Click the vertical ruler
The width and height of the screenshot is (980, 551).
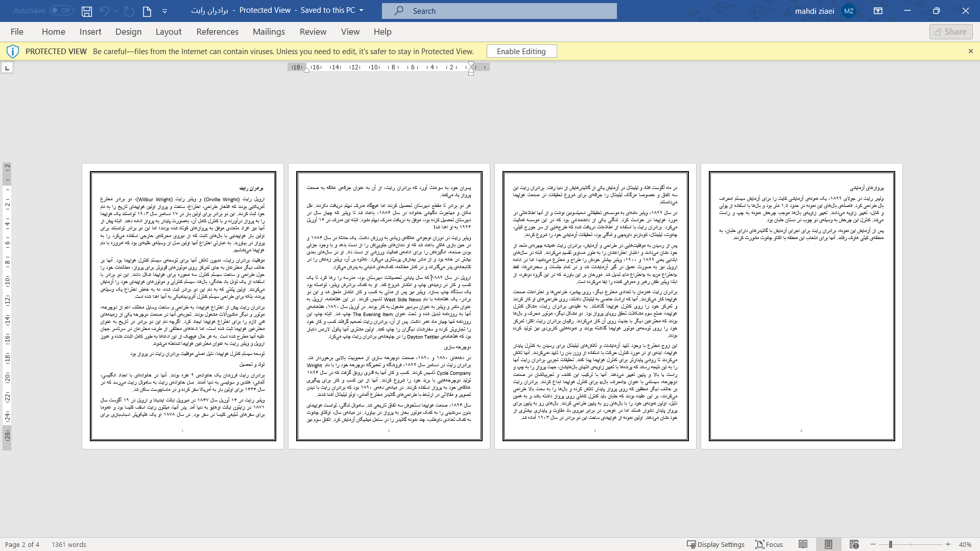pyautogui.click(x=7, y=306)
